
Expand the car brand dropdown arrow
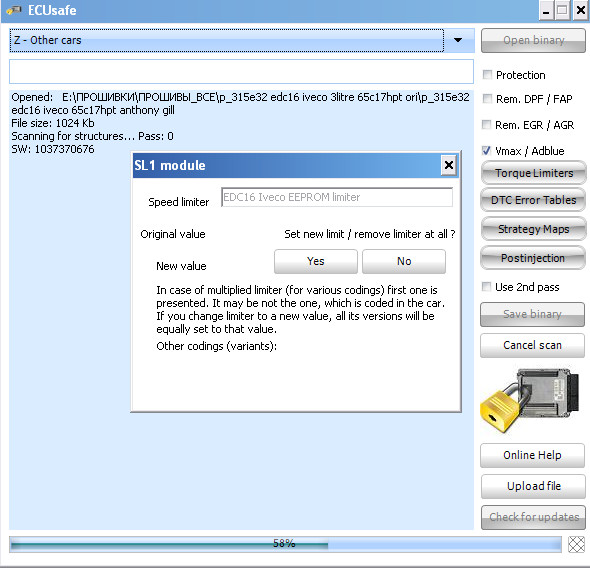tap(458, 40)
